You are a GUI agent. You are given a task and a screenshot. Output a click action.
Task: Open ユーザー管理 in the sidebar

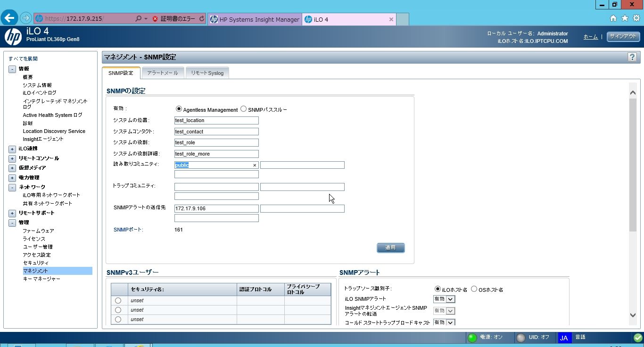coord(38,247)
